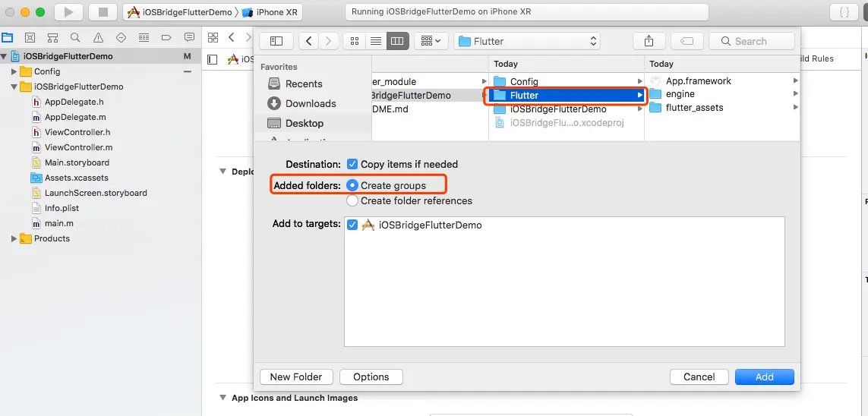Viewport: 868px width, 416px height.
Task: Open the Report navigator speech-bubble icon
Action: tap(189, 38)
